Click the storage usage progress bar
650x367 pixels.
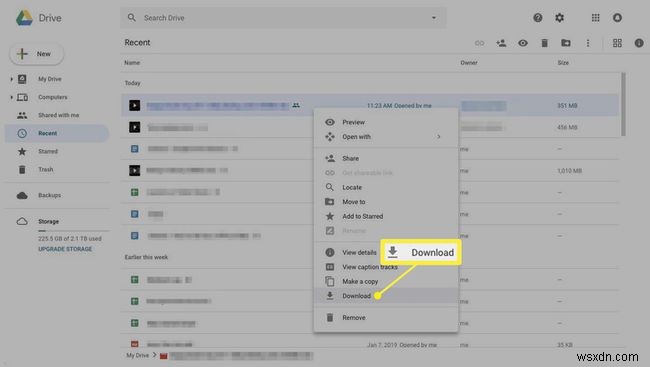click(73, 230)
